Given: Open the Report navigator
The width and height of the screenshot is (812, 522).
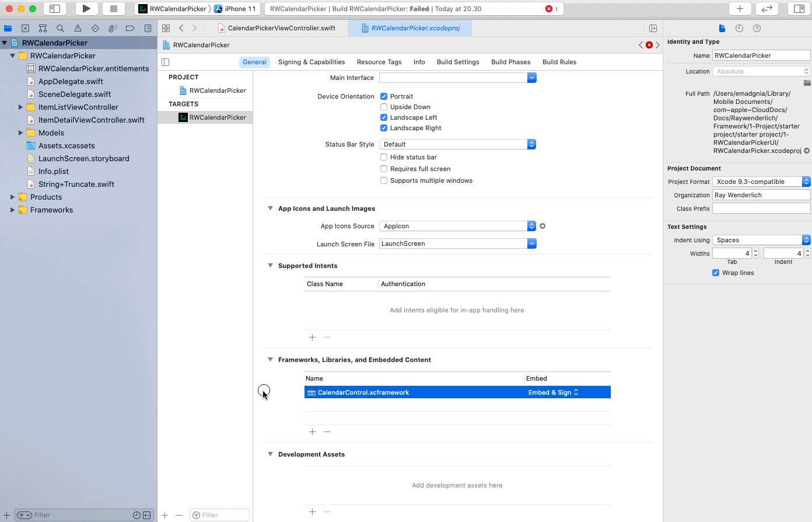Looking at the screenshot, I should (148, 28).
